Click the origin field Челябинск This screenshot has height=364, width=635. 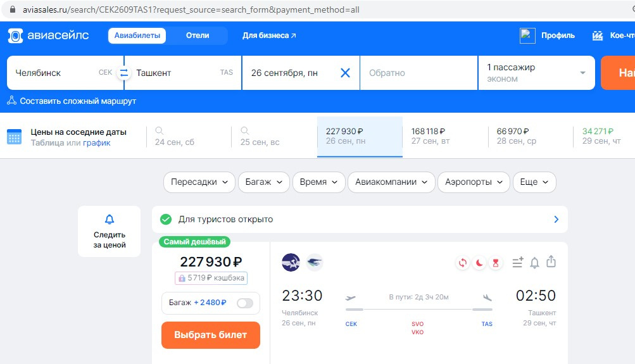coord(65,73)
